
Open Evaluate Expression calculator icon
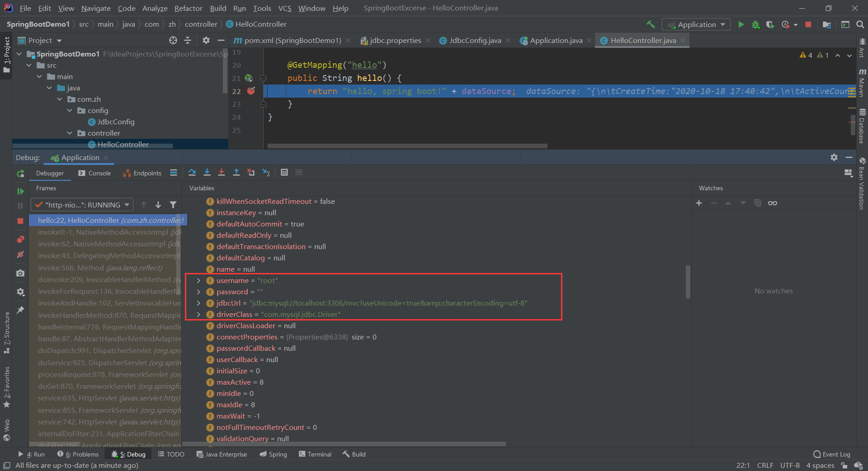(284, 172)
